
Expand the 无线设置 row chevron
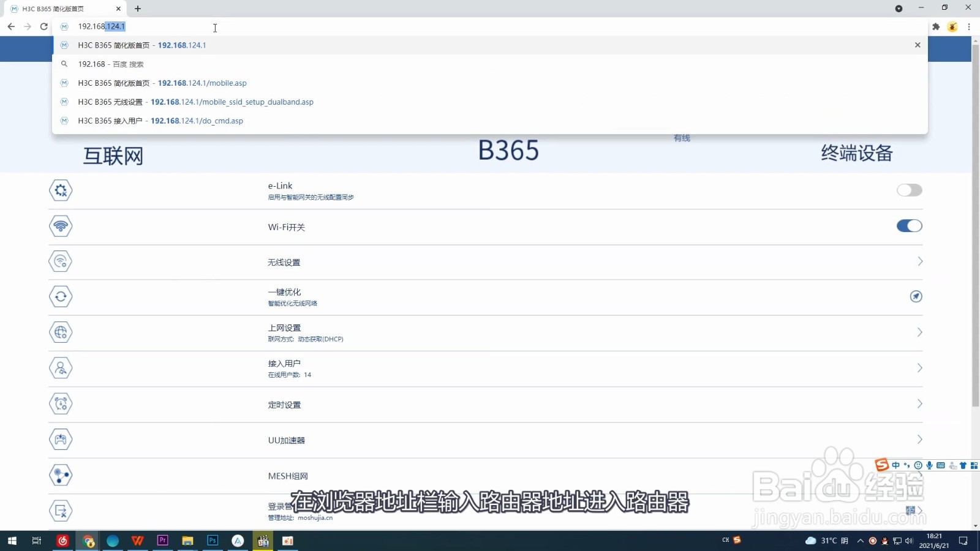pos(920,261)
